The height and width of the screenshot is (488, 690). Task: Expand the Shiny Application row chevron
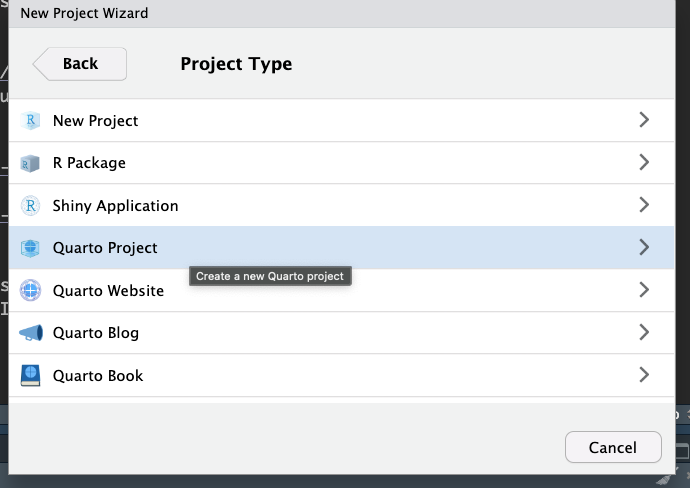(x=644, y=205)
